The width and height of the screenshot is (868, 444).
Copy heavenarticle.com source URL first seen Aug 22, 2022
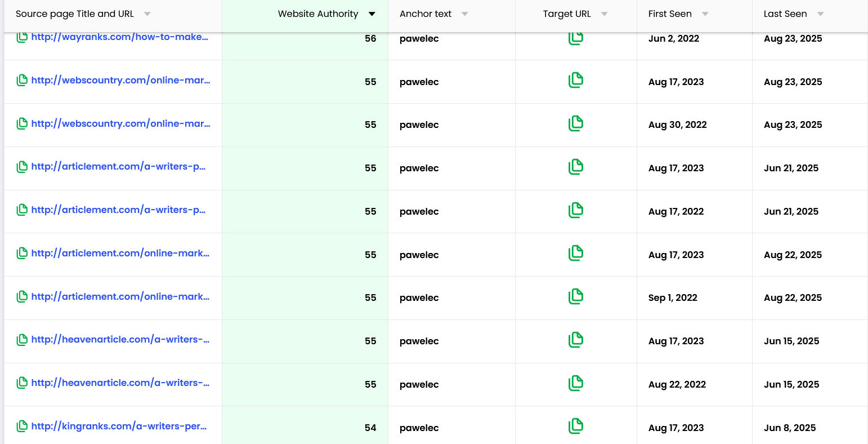coord(22,383)
